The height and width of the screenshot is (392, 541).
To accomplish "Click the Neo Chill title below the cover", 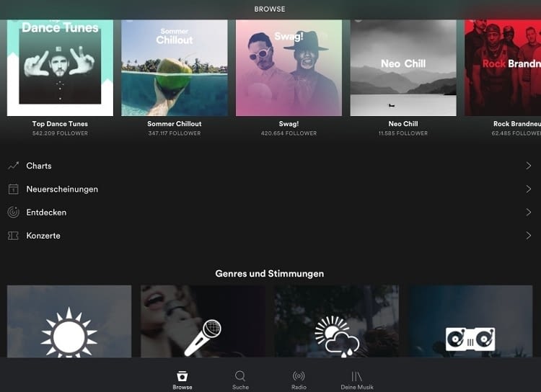I will tap(403, 124).
